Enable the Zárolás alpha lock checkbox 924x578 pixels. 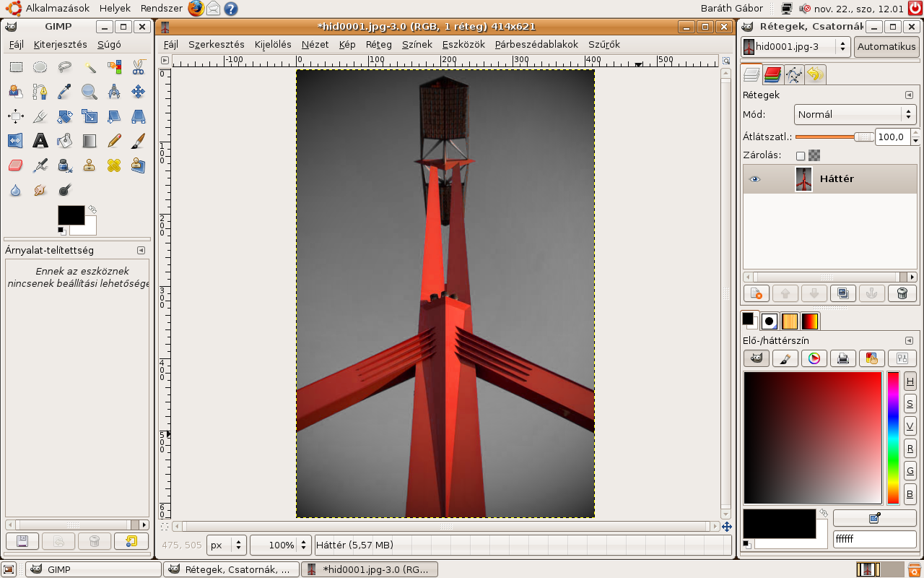(x=801, y=155)
